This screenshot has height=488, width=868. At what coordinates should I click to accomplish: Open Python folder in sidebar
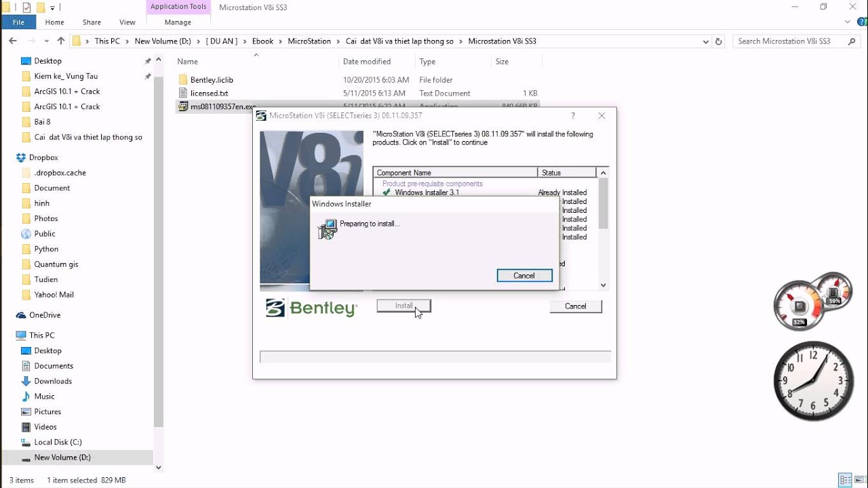click(x=46, y=249)
